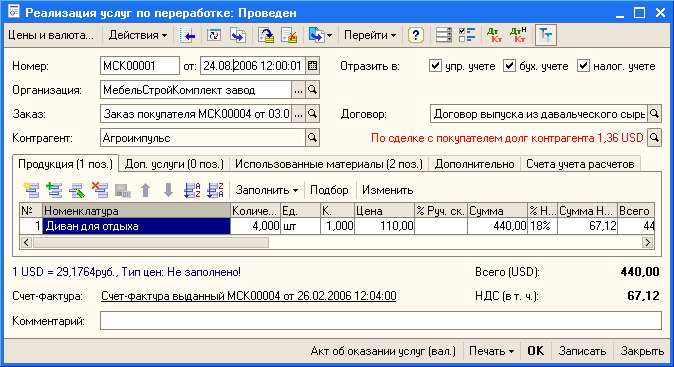
Task: Click the Количество cell 4,000
Action: pos(255,226)
